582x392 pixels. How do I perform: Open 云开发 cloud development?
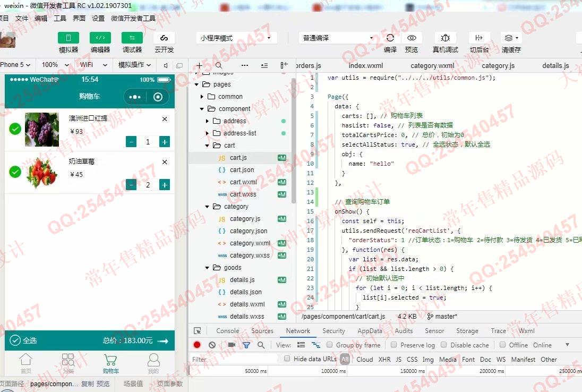[164, 38]
